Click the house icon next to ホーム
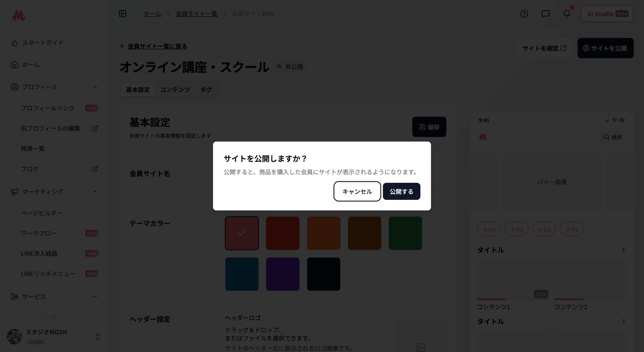The width and height of the screenshot is (644, 352). [x=14, y=64]
